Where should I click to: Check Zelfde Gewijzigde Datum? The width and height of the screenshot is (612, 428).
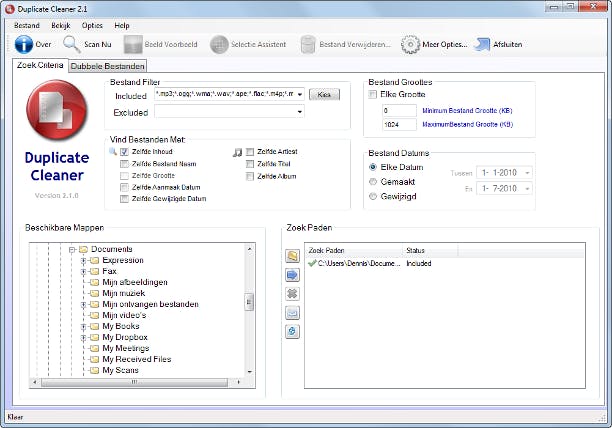pyautogui.click(x=124, y=199)
